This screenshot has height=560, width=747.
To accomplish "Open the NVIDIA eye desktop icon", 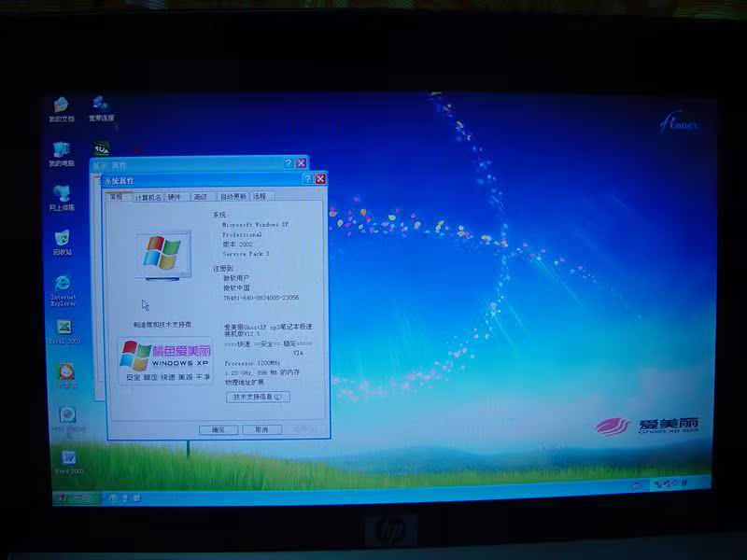I will tap(101, 148).
